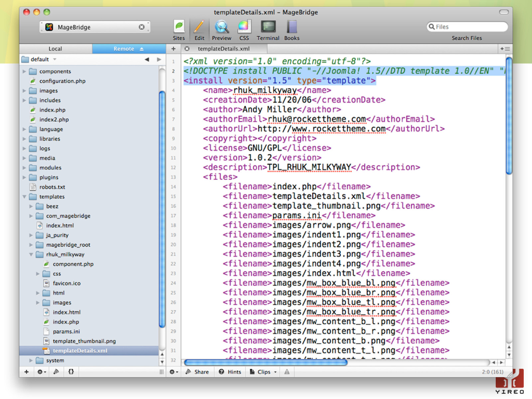Open the Clips dropdown
Image resolution: width=532 pixels, height=399 pixels.
(x=263, y=372)
